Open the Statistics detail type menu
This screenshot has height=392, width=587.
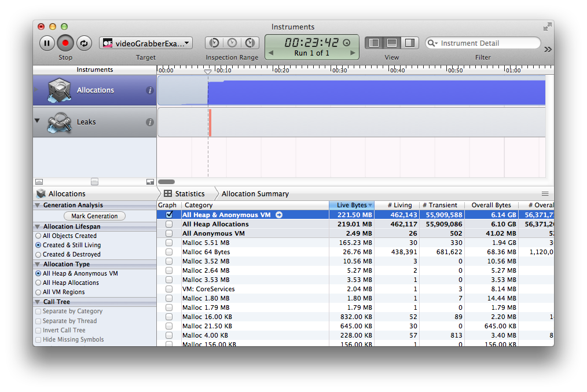[x=185, y=194]
